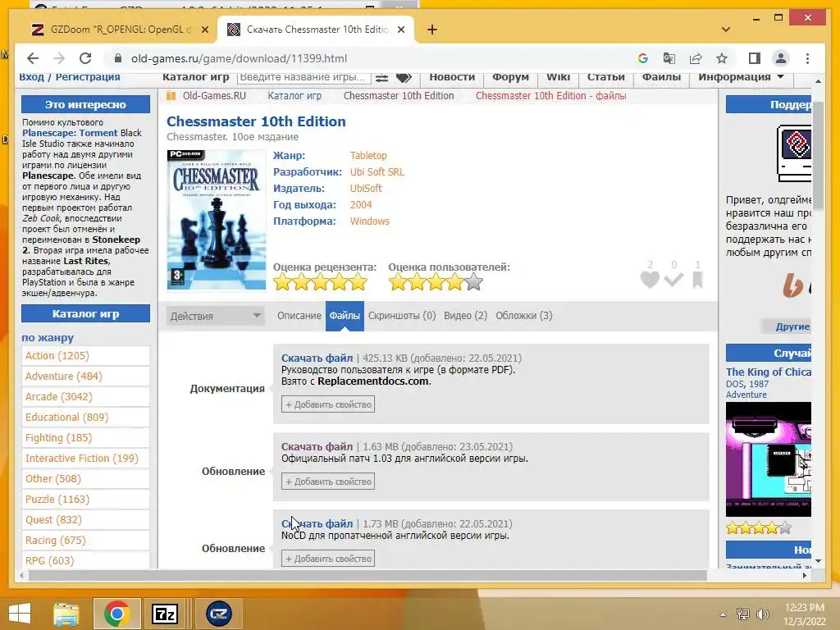The height and width of the screenshot is (630, 840).
Task: Open the Action (1205) genre
Action: (57, 356)
